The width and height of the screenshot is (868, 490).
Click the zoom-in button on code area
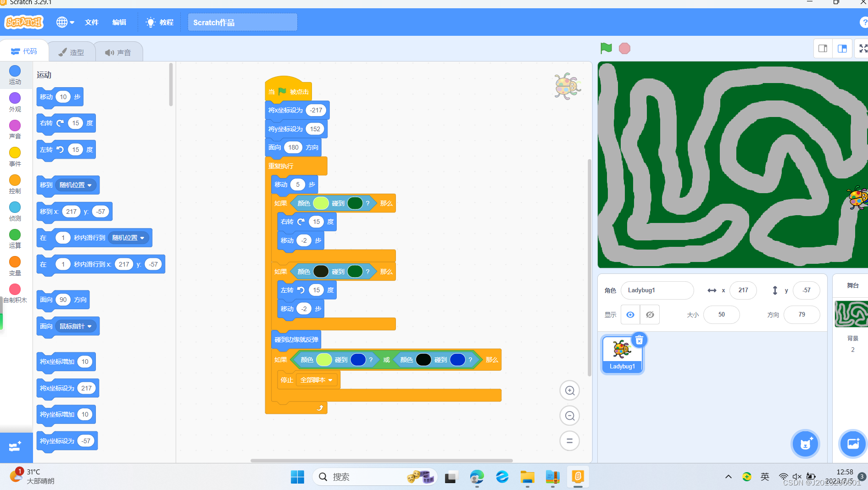(569, 390)
